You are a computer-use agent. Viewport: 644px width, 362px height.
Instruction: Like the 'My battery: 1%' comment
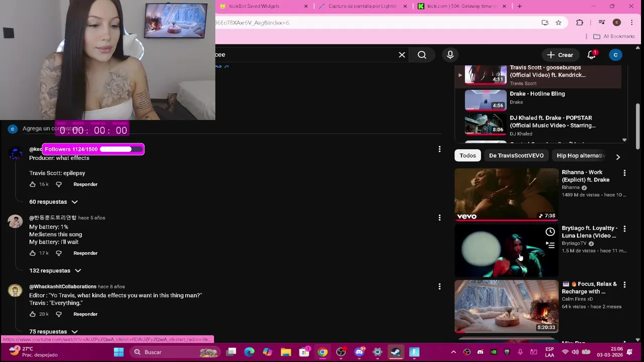click(33, 253)
